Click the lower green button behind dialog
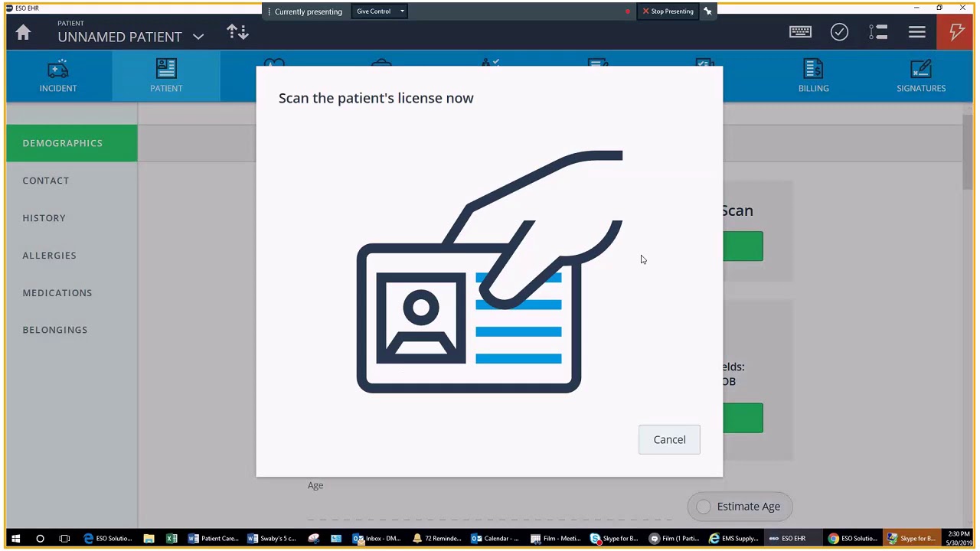The height and width of the screenshot is (551, 980). (x=743, y=418)
